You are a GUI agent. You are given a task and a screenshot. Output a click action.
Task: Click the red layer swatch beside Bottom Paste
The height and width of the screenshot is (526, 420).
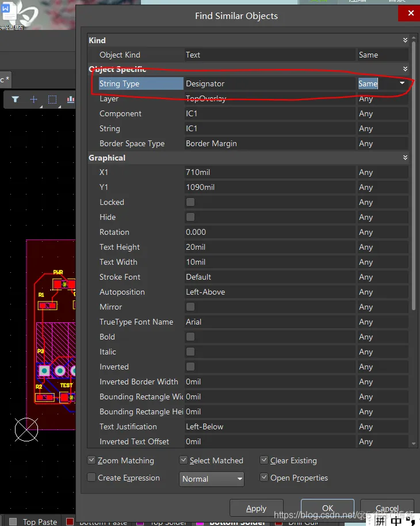pyautogui.click(x=70, y=521)
